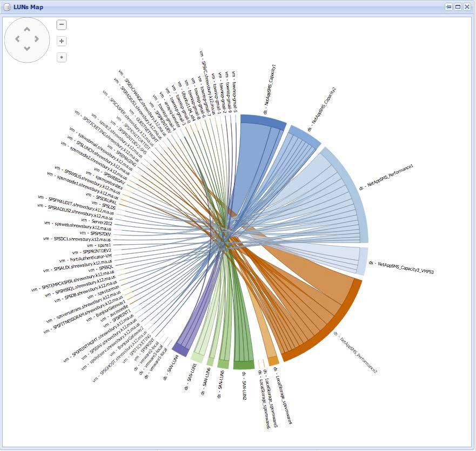
Task: Click the "vm - SPSFMAUDIT.shrewsbury.k12.ma.us" label
Action: point(76,205)
